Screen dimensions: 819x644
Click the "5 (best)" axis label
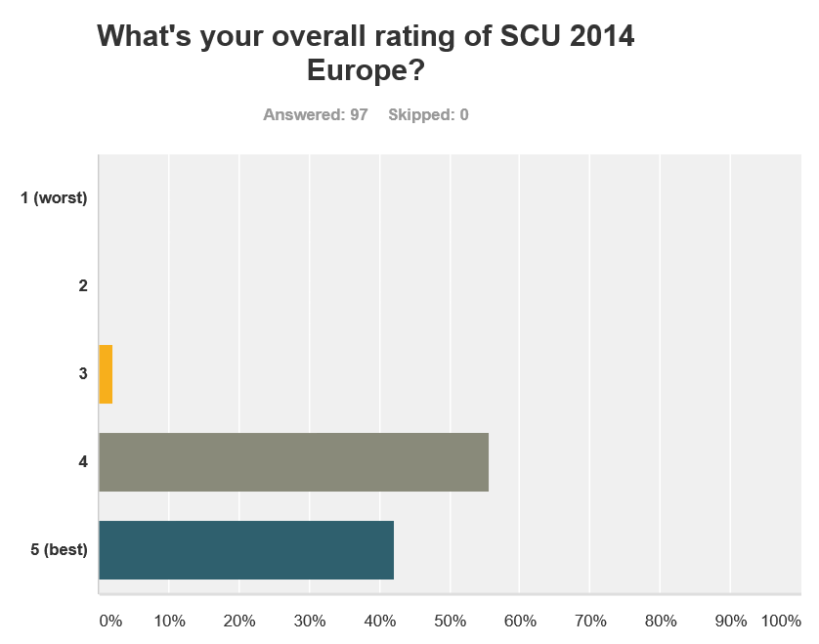[x=59, y=550]
